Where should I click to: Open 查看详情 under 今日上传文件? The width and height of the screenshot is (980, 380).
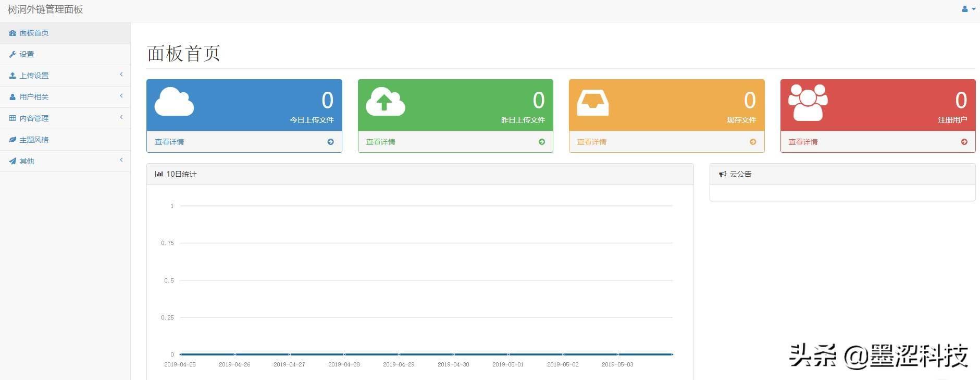click(169, 142)
